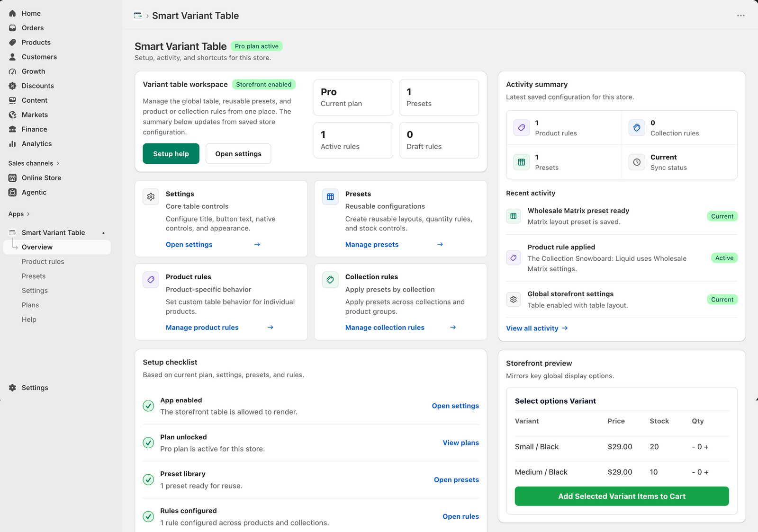
Task: Click the Product rules icon in Activity summary
Action: (x=522, y=128)
